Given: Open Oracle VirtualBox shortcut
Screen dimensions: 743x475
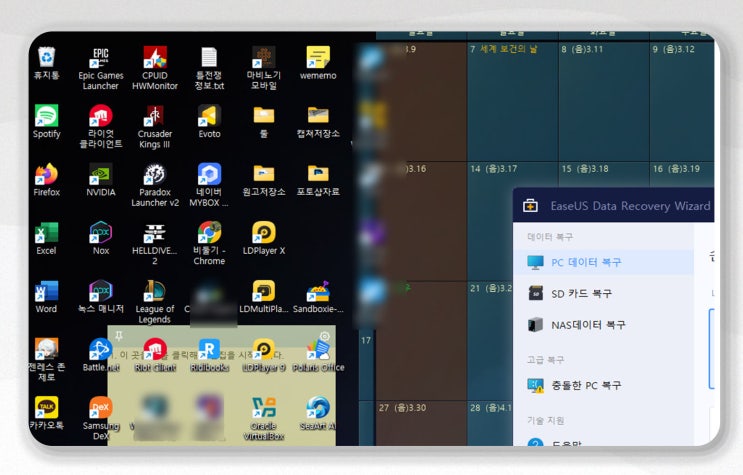Looking at the screenshot, I should pos(263,418).
